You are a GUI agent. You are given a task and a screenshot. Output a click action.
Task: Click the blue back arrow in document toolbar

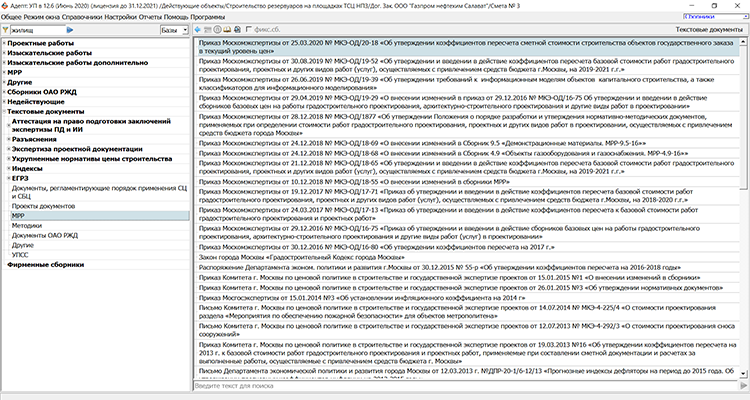pyautogui.click(x=197, y=31)
